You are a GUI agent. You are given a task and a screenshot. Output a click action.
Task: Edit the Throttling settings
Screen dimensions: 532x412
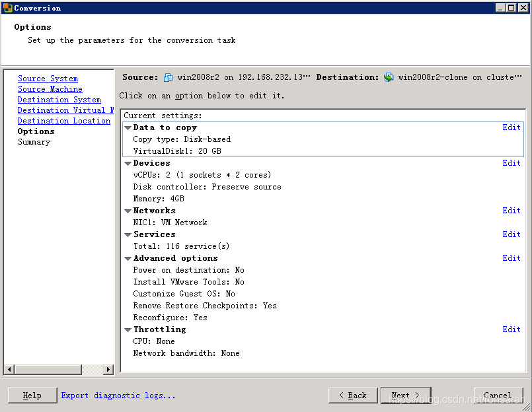(512, 329)
